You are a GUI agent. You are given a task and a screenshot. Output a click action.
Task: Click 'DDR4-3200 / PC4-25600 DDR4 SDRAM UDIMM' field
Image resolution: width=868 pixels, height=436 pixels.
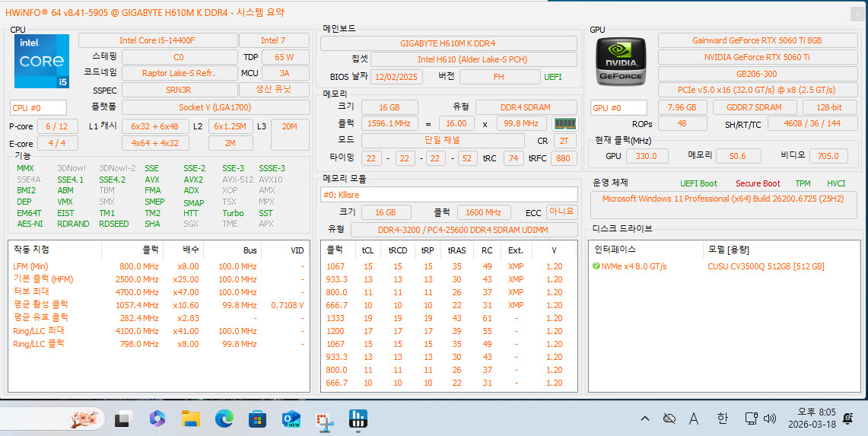point(463,229)
